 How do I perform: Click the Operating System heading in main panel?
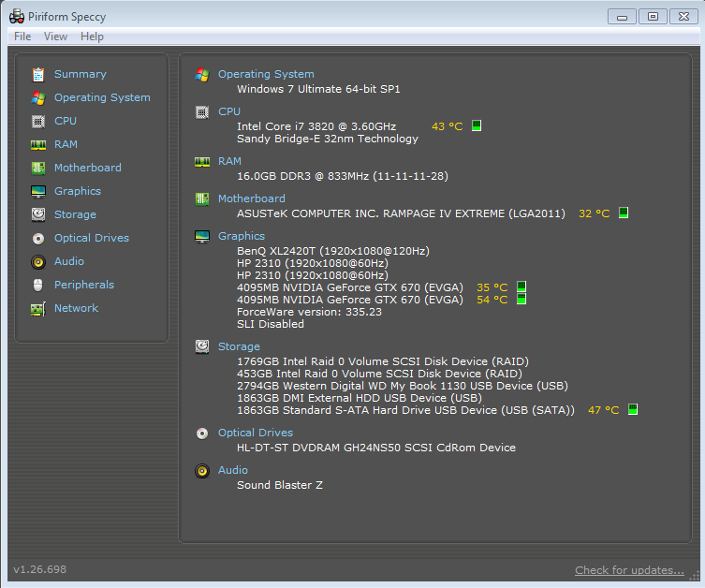[266, 74]
